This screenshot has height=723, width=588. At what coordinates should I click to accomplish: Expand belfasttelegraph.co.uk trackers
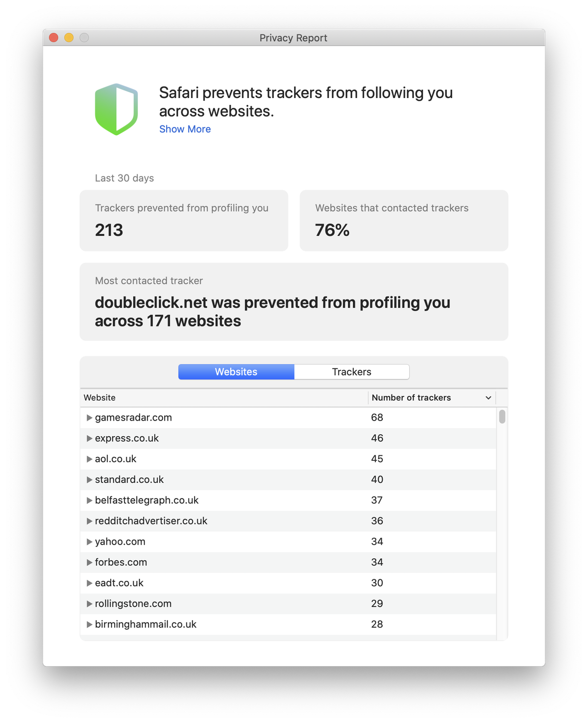coord(89,500)
